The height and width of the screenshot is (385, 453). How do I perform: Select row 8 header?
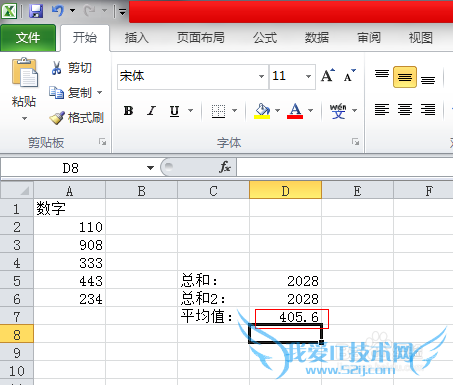pyautogui.click(x=17, y=335)
